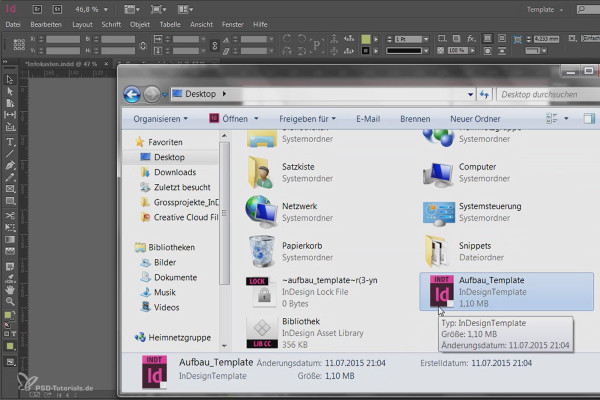Click the navigation pane scrollbar down arrow
The width and height of the screenshot is (600, 400).
[x=225, y=346]
